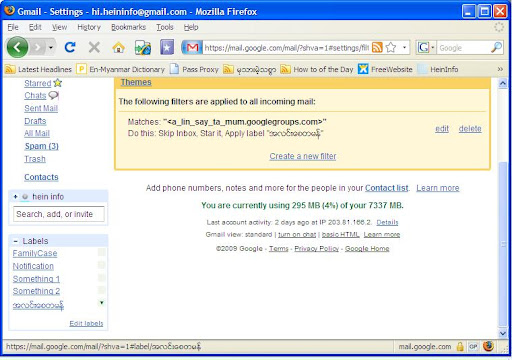Delete the googlegroups filter
The width and height of the screenshot is (512, 360).
click(x=470, y=129)
